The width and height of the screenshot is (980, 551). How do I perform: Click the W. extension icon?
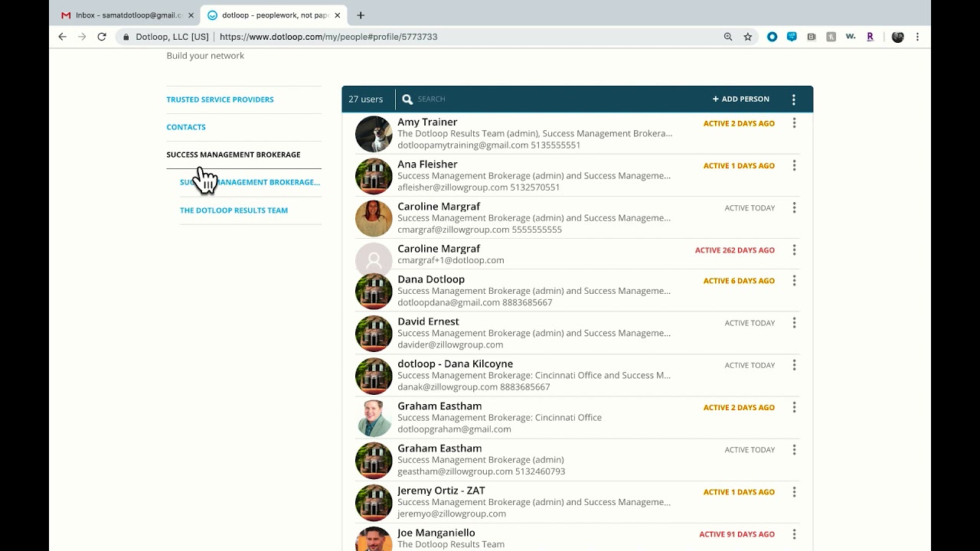coord(851,37)
